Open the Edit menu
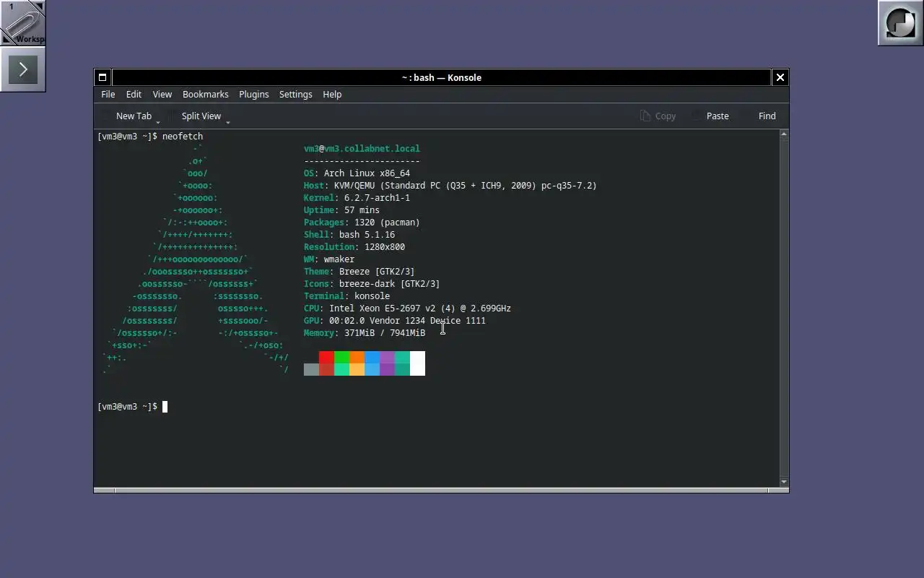 pyautogui.click(x=134, y=95)
